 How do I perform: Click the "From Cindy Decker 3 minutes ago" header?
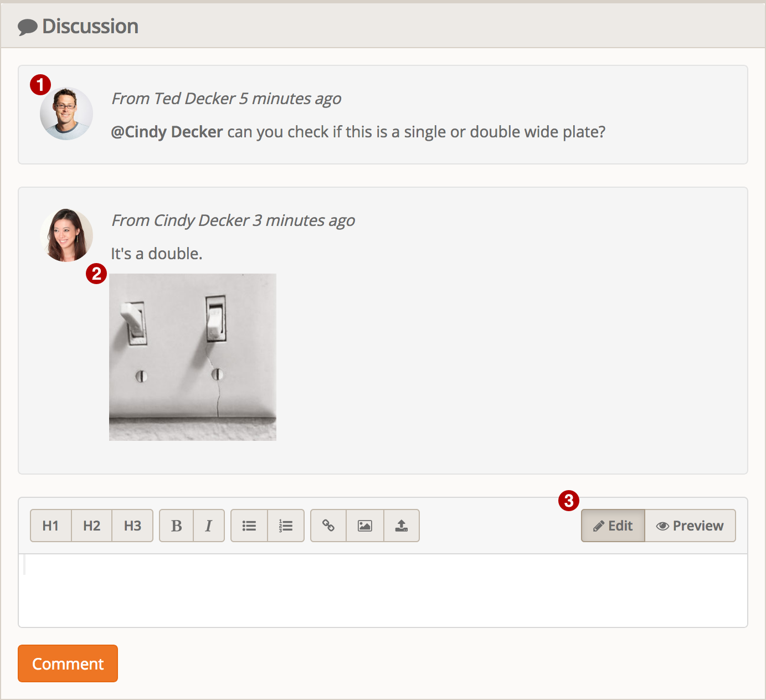pyautogui.click(x=233, y=220)
